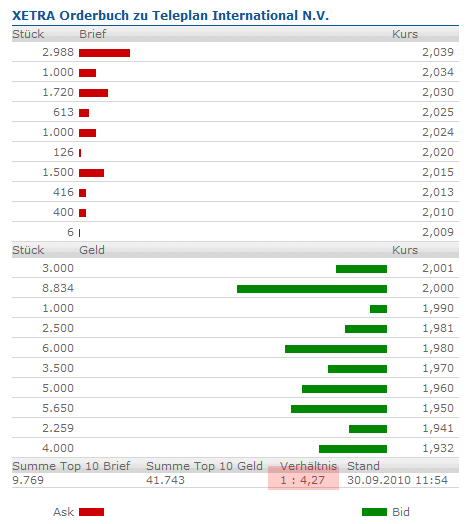The height and width of the screenshot is (524, 470).
Task: Click the red Ask legend swatch
Action: click(x=91, y=512)
